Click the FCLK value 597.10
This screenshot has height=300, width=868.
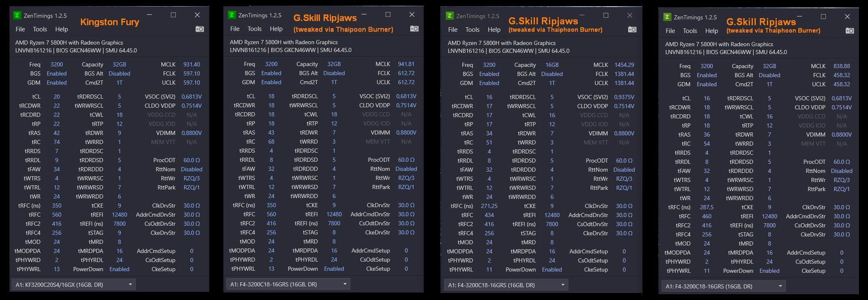point(192,73)
